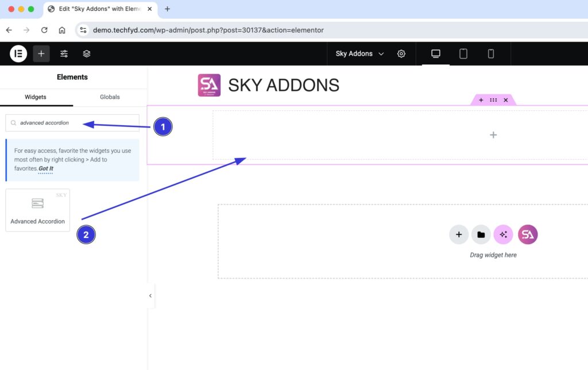Screen dimensions: 588x370
Task: Open the Elementor logo menu
Action: click(18, 53)
